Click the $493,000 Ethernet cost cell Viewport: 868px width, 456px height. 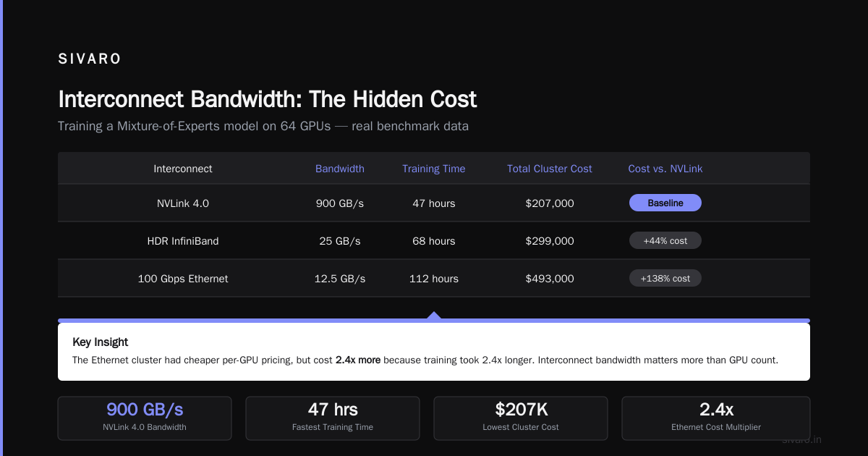[x=550, y=279]
